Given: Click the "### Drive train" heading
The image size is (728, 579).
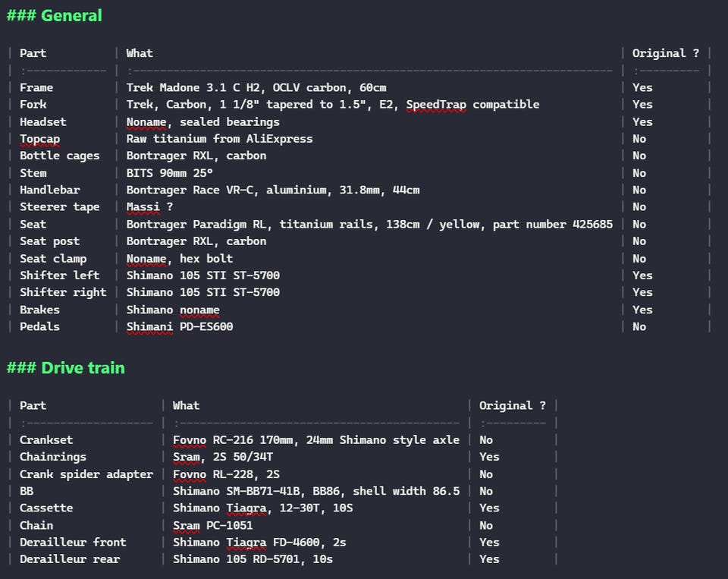Looking at the screenshot, I should click(66, 368).
